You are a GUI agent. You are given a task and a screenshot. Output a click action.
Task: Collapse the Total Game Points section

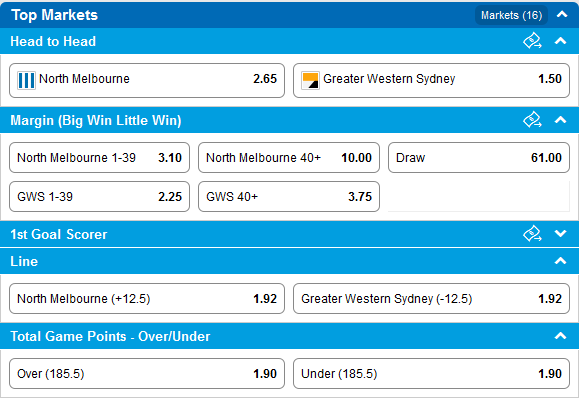[561, 336]
